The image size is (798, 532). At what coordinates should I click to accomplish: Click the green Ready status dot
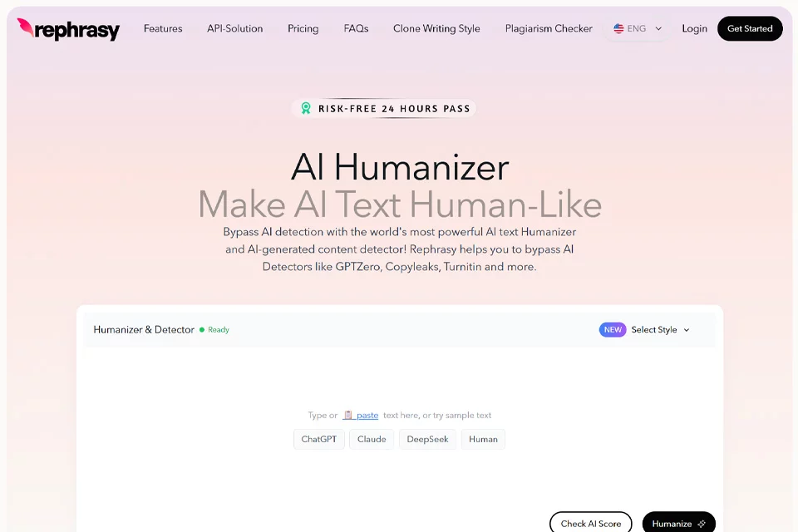(x=202, y=330)
